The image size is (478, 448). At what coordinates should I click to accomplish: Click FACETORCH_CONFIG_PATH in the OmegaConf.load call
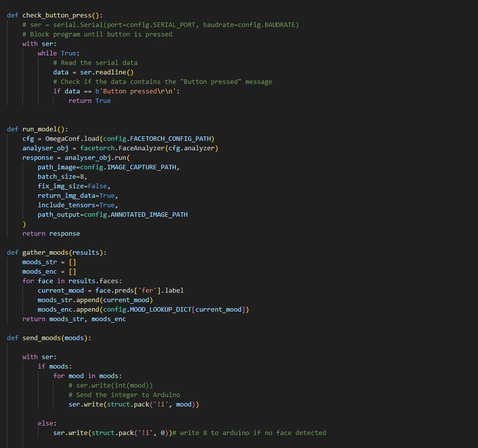point(170,138)
